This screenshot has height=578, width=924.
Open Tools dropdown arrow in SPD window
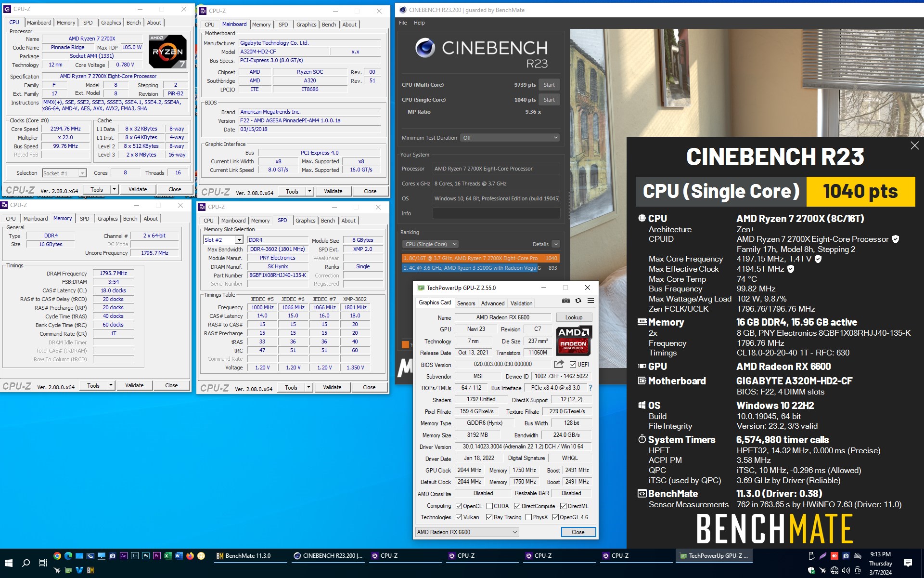[308, 387]
